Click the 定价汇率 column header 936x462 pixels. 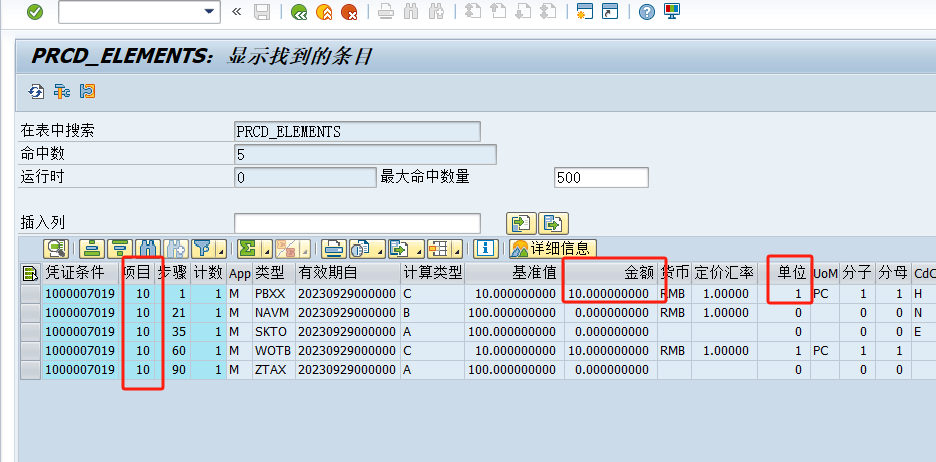pos(724,273)
